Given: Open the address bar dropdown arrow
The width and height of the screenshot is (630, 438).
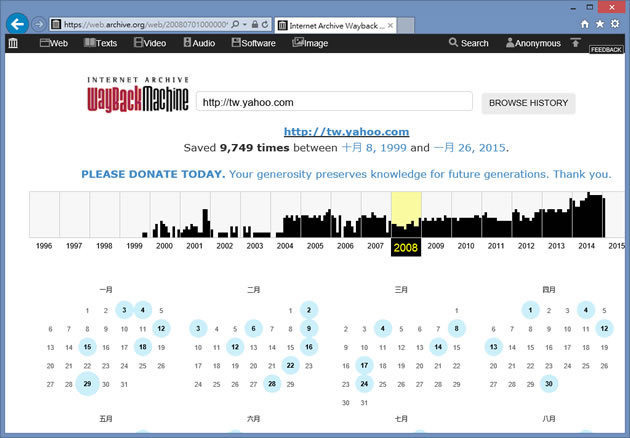Looking at the screenshot, I should pos(245,25).
